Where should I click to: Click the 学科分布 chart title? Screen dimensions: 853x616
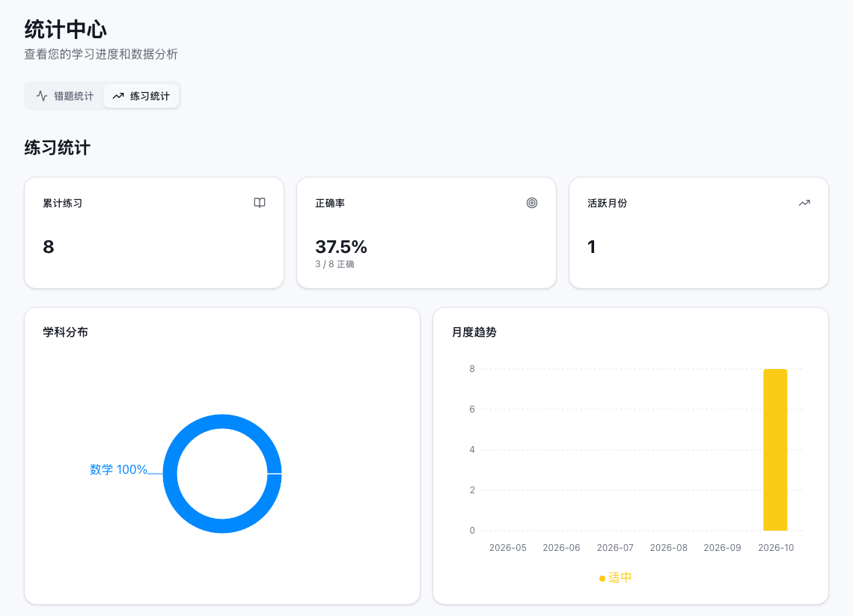(65, 332)
